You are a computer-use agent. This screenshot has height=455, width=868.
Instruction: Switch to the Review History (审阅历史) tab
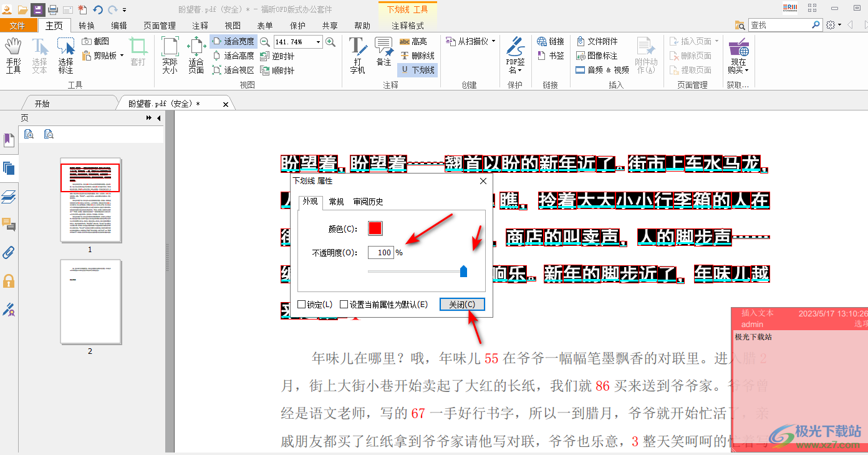click(x=368, y=202)
